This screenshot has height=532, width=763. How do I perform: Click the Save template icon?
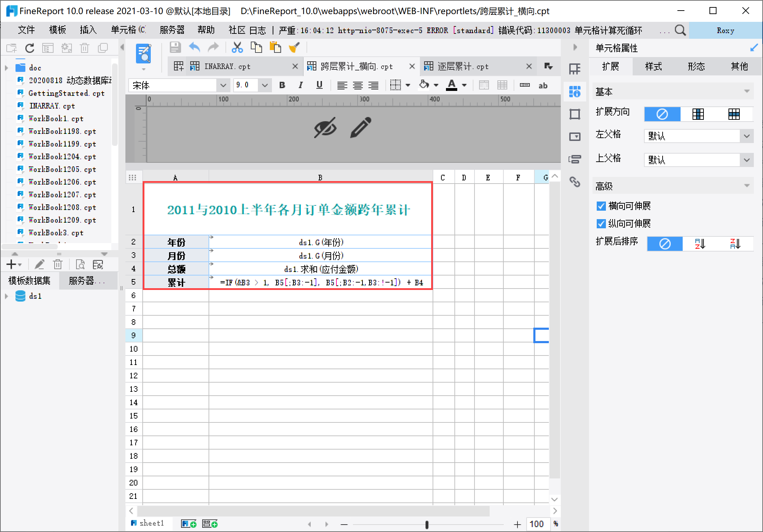(x=175, y=48)
